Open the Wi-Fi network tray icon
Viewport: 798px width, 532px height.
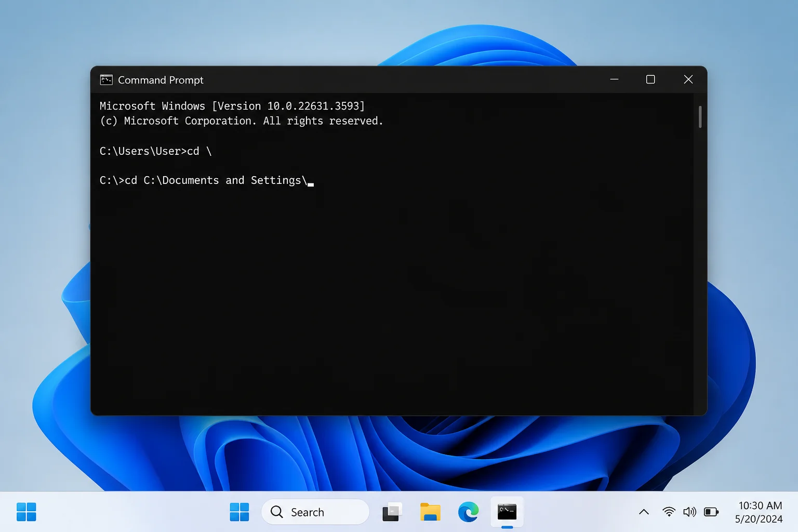point(669,512)
